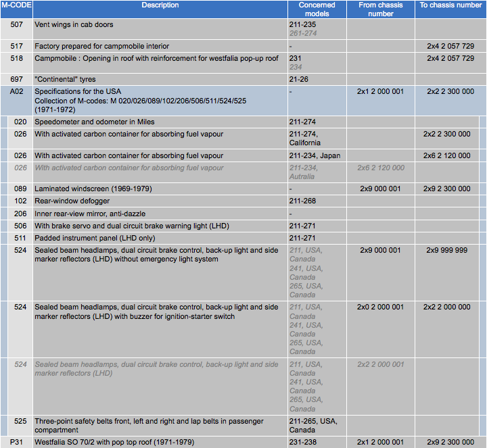
Task: Click the From chassis number header
Action: (x=380, y=9)
